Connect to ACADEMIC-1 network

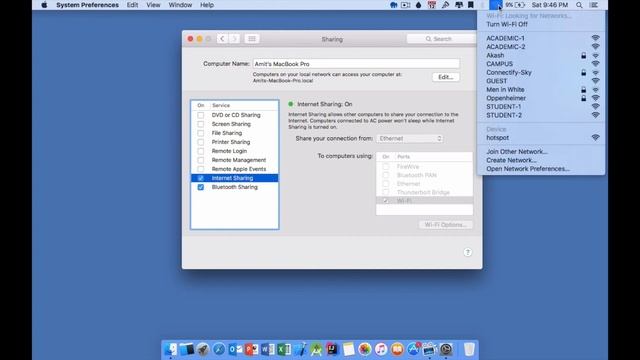point(541,38)
